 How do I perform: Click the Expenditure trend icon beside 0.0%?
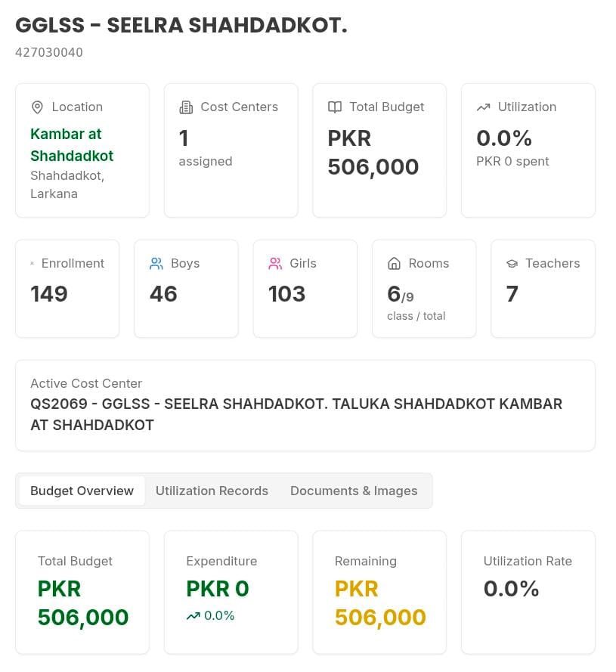point(193,616)
